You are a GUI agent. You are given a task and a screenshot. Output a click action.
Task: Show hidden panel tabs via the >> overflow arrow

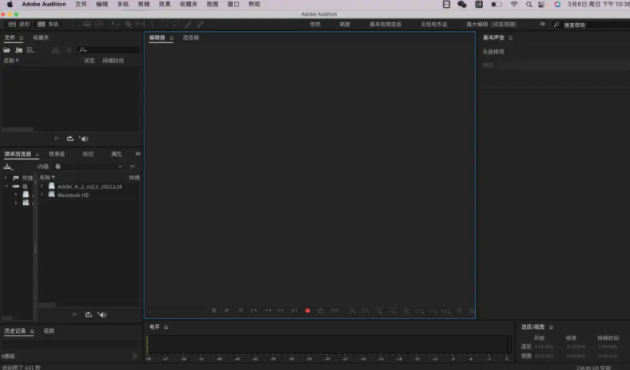(x=138, y=154)
